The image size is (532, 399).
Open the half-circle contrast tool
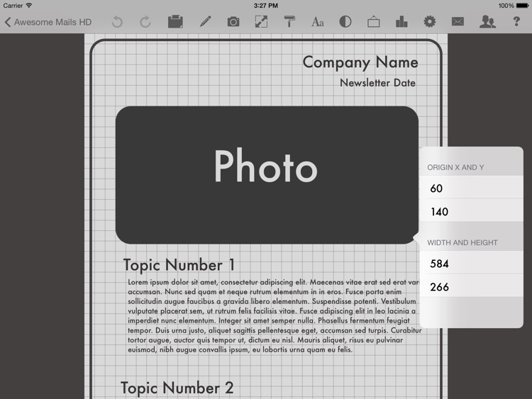tap(345, 22)
